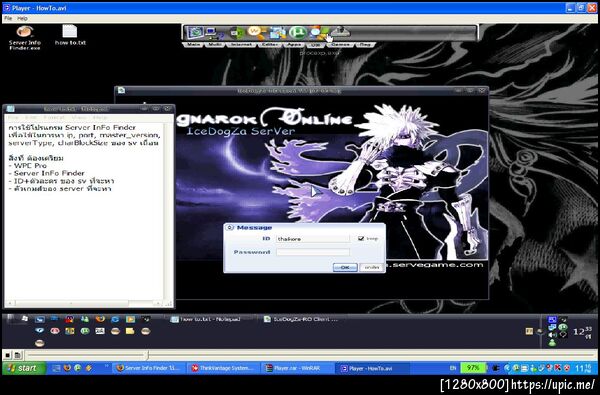
Task: Open Server Info Finder.exe desktop icon
Action: click(x=25, y=38)
